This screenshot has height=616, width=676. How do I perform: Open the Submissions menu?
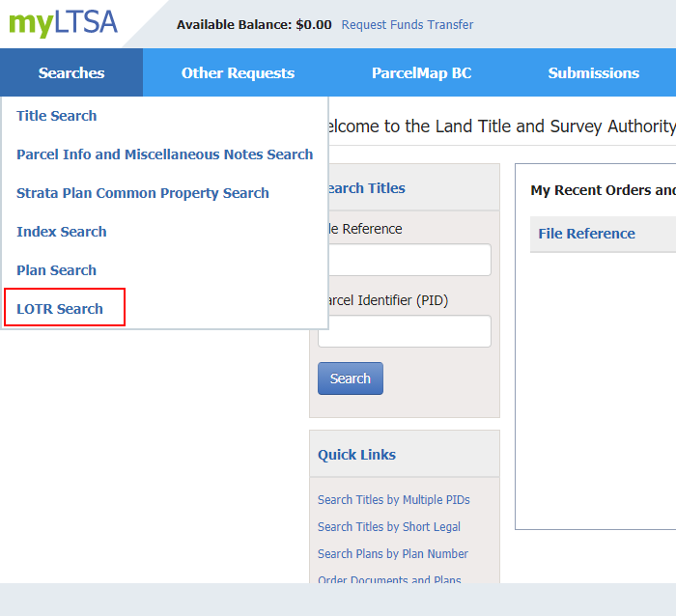click(593, 72)
